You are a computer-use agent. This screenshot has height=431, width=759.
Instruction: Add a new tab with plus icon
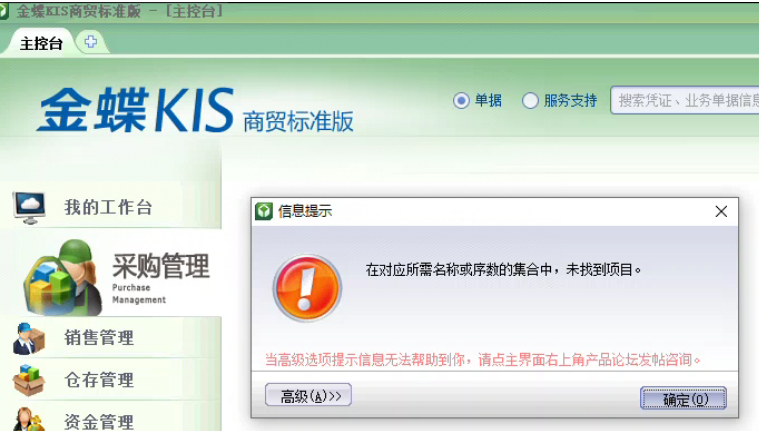tap(91, 42)
